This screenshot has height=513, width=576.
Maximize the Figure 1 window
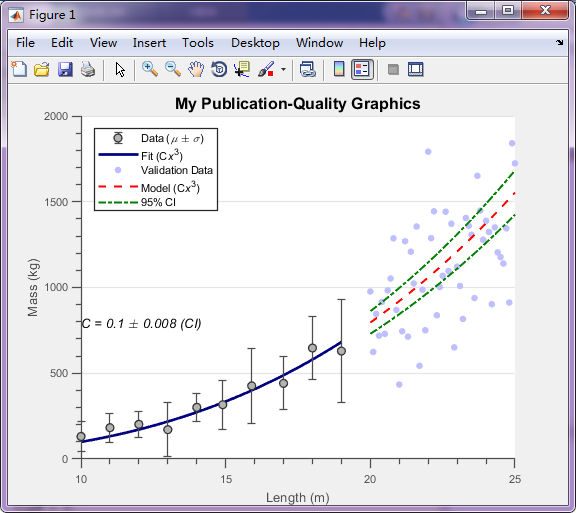point(508,10)
